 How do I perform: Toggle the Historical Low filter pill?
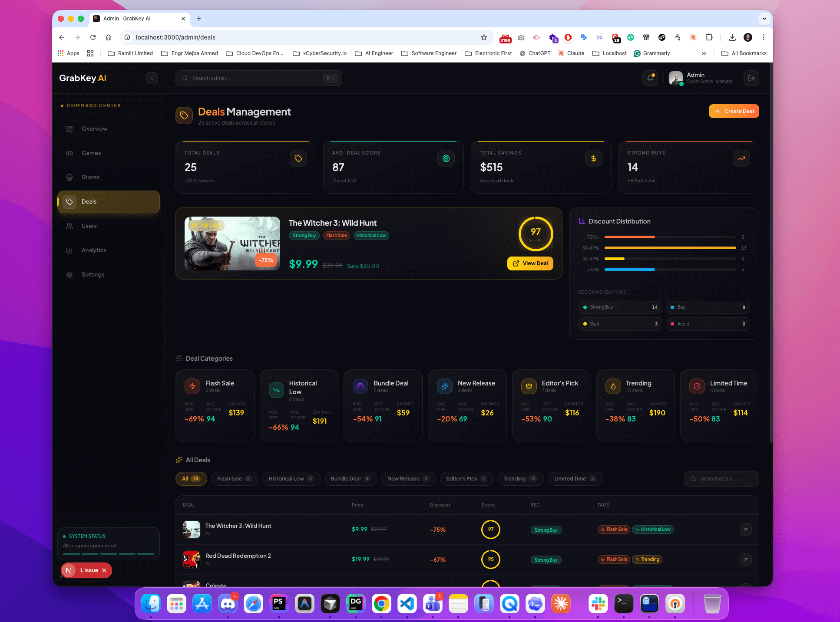[291, 478]
